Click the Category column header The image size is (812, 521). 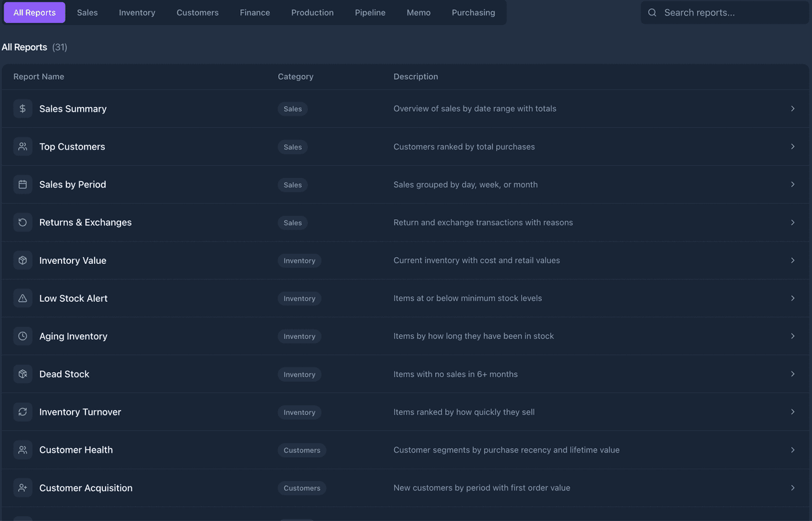[296, 76]
